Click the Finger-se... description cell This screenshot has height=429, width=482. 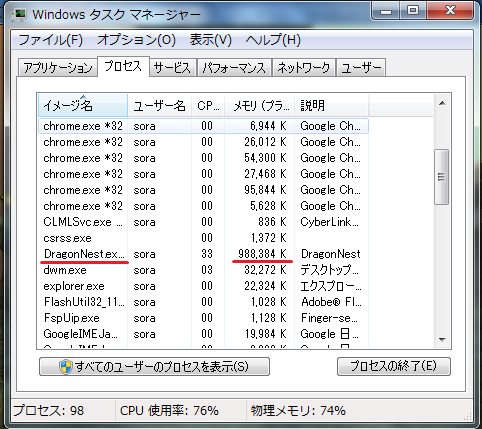click(x=329, y=318)
